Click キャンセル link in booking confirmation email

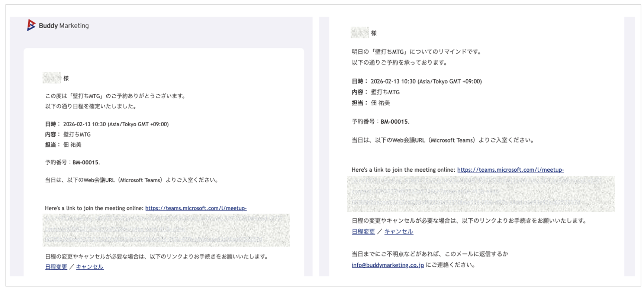tap(90, 267)
